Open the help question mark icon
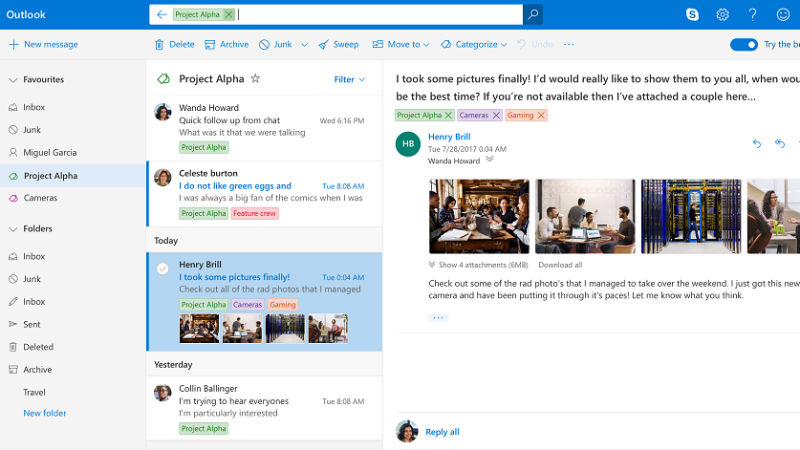800x450 pixels. point(753,14)
